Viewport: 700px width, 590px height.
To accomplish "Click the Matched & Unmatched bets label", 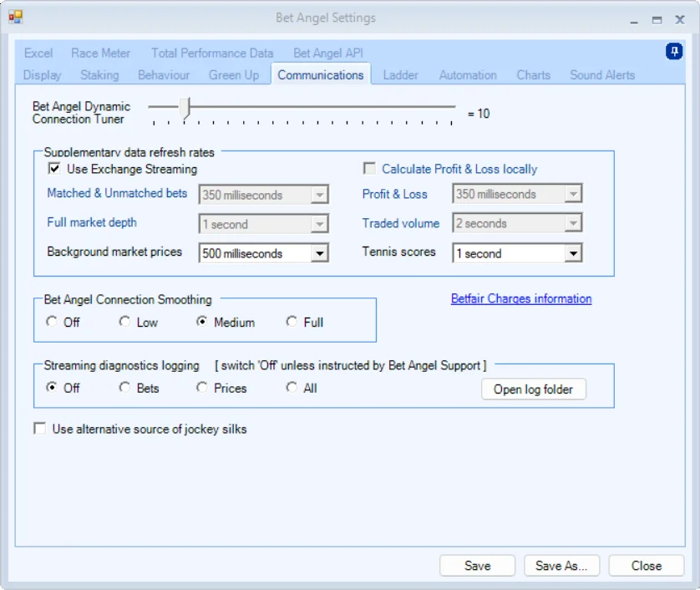I will [x=117, y=193].
